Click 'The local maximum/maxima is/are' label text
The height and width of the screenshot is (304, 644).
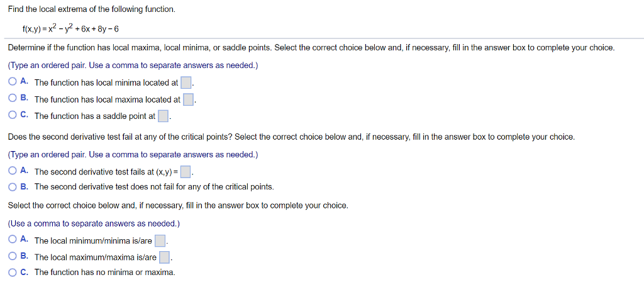[x=96, y=257]
